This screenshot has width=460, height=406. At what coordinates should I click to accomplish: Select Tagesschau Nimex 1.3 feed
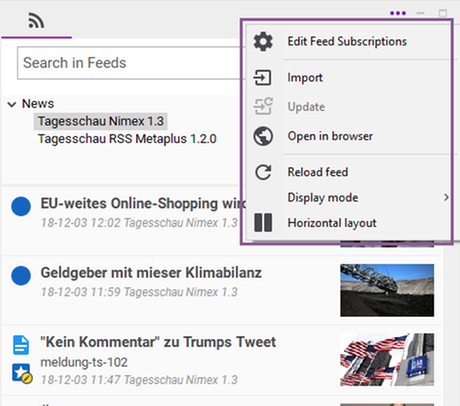pyautogui.click(x=101, y=121)
